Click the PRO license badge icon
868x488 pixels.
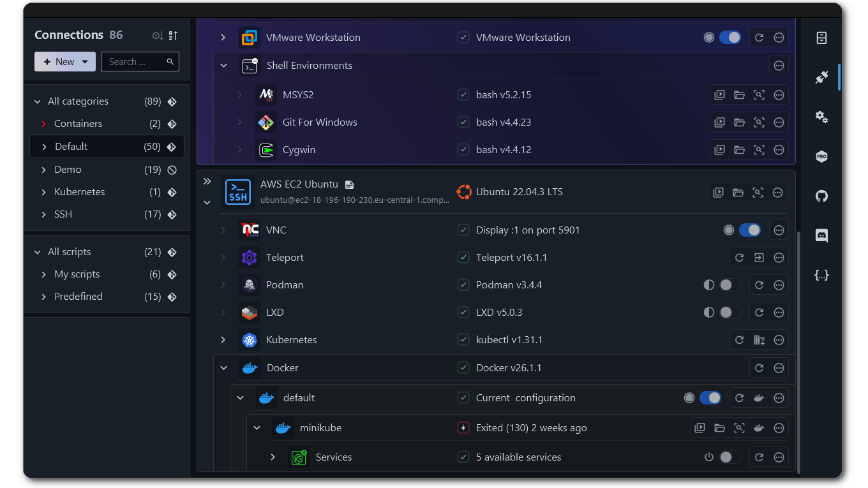821,156
